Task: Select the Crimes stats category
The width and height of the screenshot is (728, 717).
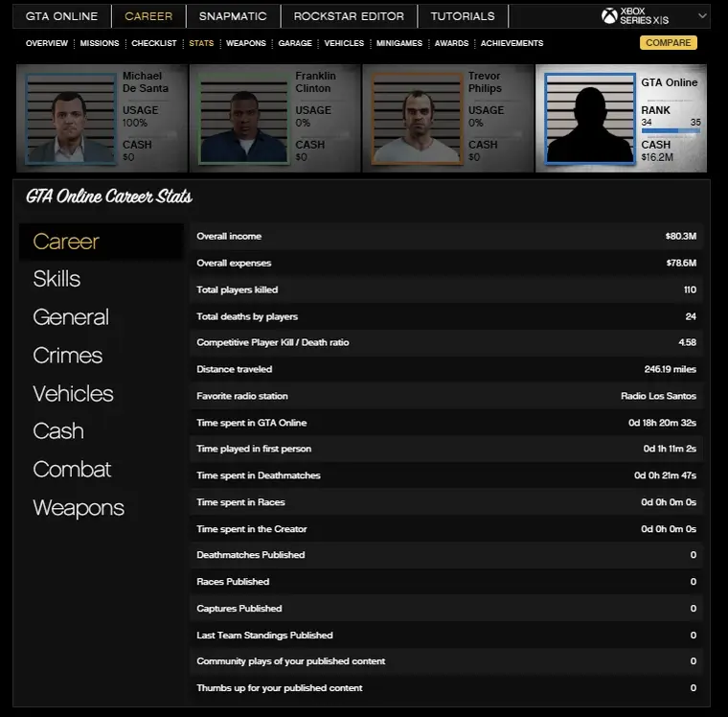Action: pyautogui.click(x=68, y=356)
